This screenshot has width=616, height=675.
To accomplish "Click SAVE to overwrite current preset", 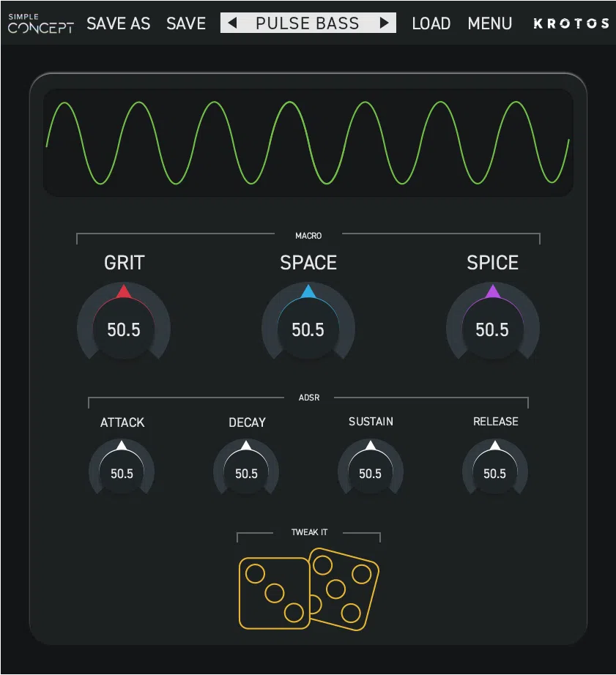I will click(185, 23).
